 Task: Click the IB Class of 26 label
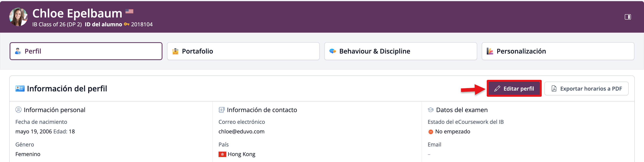click(57, 24)
